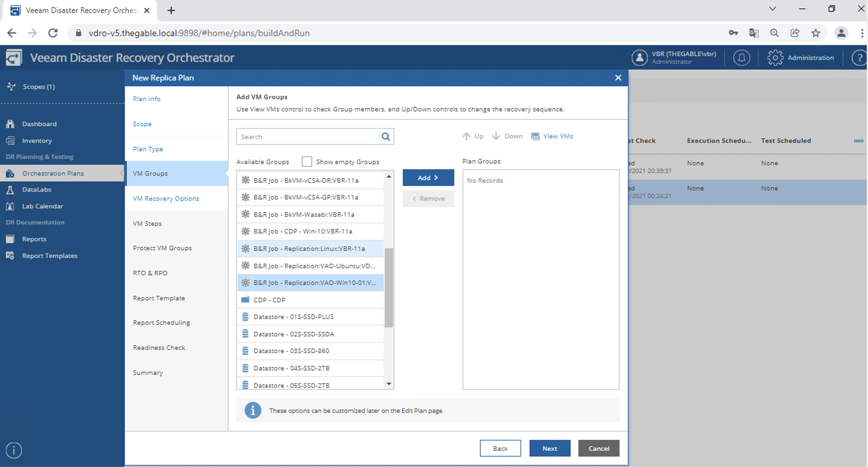This screenshot has width=868, height=467.
Task: Click browser zoom magnifier icon
Action: click(x=774, y=33)
